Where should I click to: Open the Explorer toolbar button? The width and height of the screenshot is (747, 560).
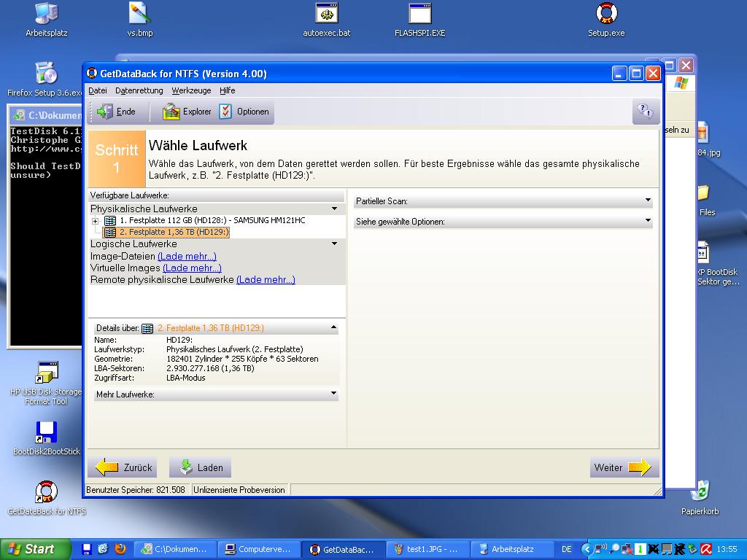tap(186, 112)
